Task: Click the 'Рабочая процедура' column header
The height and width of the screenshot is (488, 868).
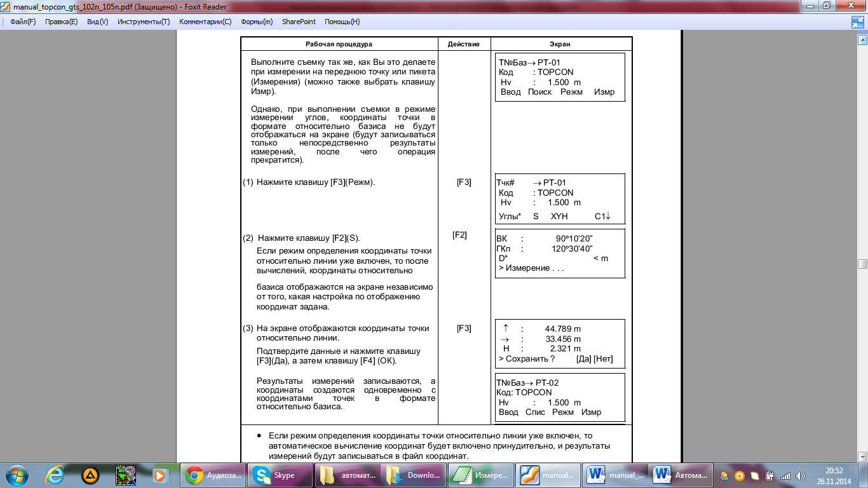Action: coord(339,44)
